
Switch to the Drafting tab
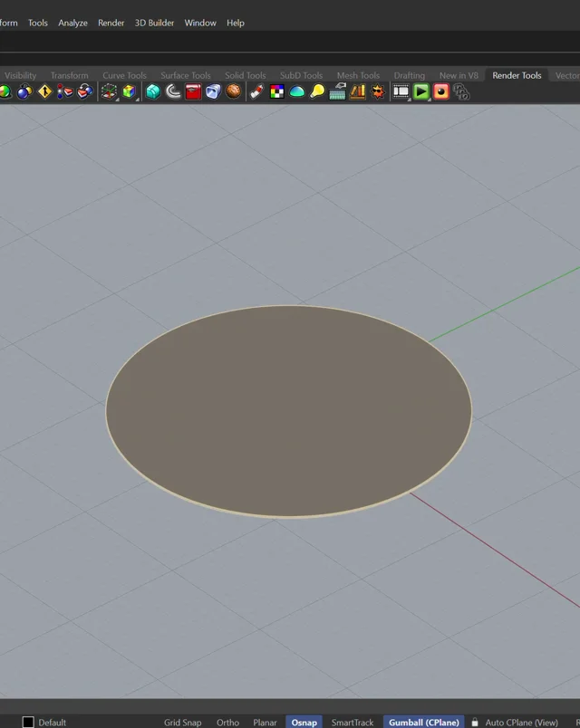(409, 75)
